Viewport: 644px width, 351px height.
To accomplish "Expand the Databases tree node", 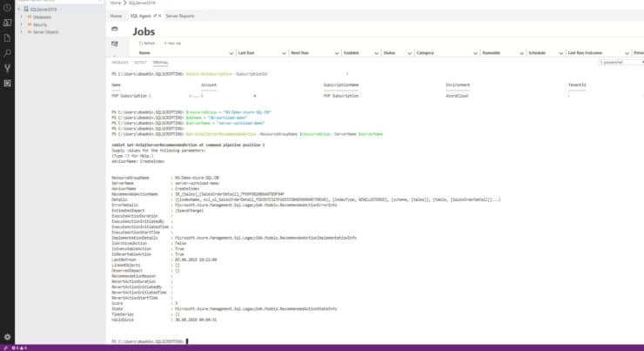I will pos(21,16).
